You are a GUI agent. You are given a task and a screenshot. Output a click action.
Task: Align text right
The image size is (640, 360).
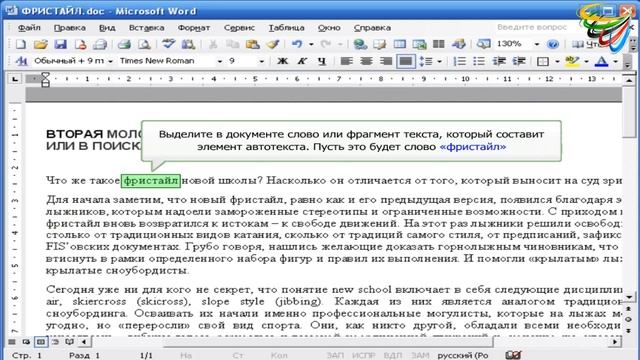tap(386, 61)
